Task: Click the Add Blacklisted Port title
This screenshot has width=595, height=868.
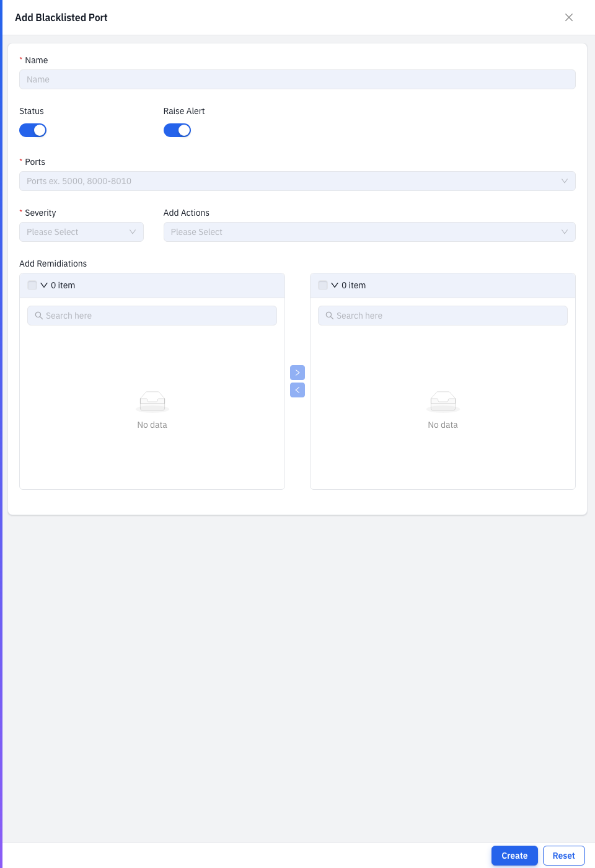Action: pyautogui.click(x=61, y=17)
